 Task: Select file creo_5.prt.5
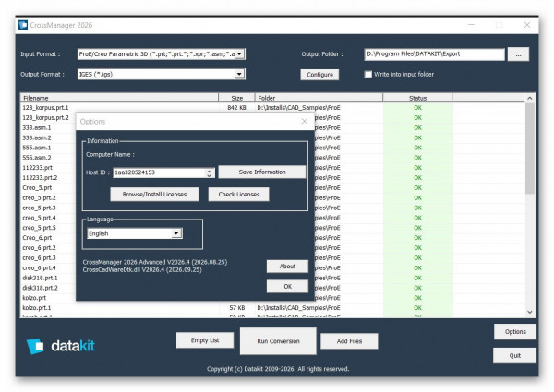(x=39, y=228)
